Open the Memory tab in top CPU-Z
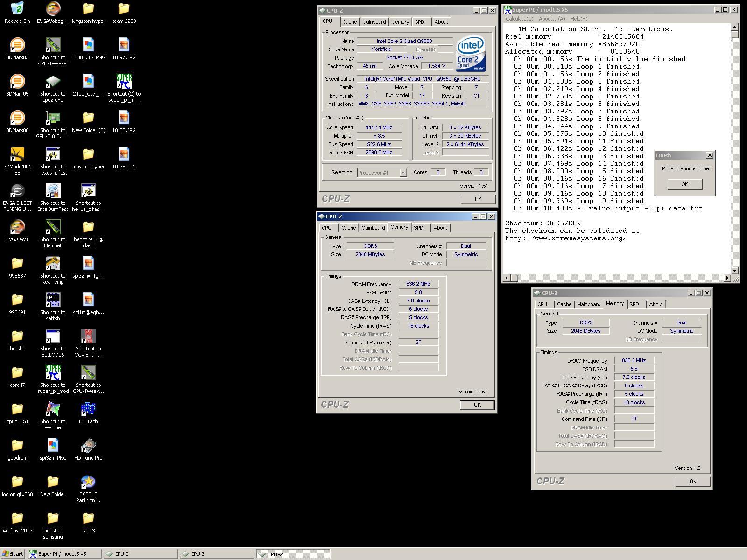The image size is (747, 560). pyautogui.click(x=400, y=22)
